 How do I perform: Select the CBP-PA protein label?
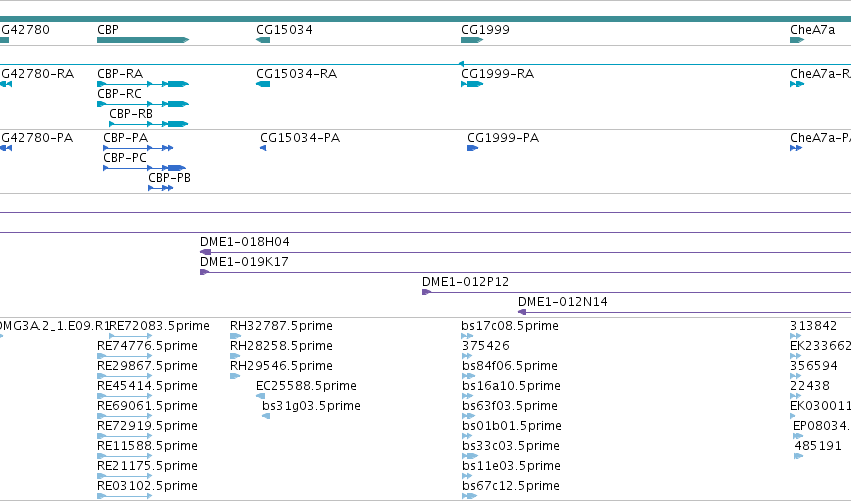click(125, 138)
